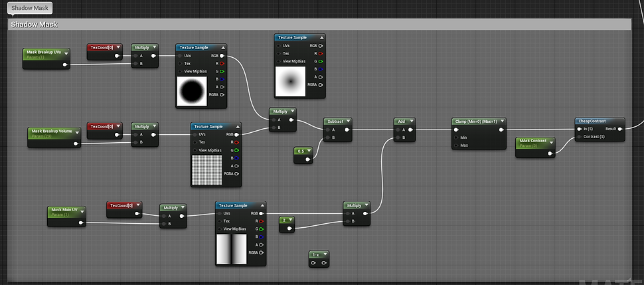
Task: Click the radial gradient texture preview thumbnail
Action: (x=290, y=82)
